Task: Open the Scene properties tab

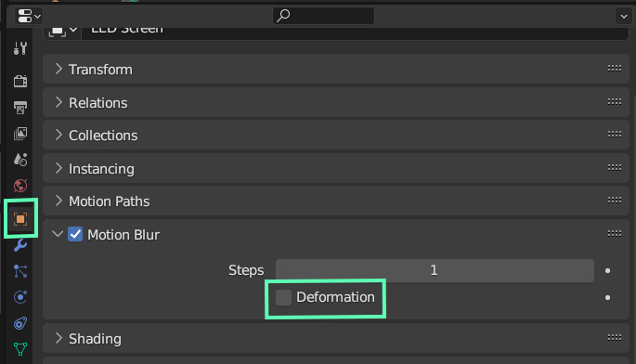Action: [x=19, y=160]
